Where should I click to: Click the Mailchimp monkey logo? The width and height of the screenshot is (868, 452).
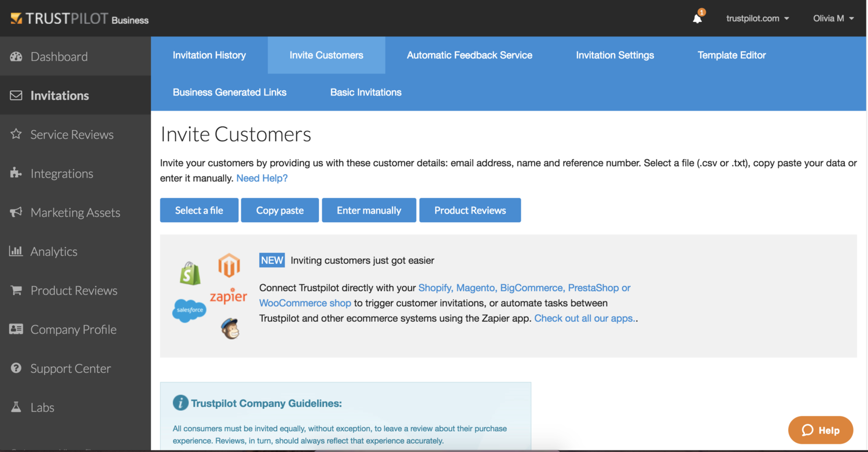[x=230, y=328]
